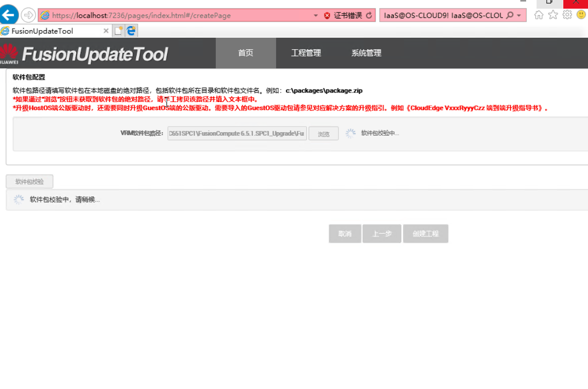The width and height of the screenshot is (588, 389).
Task: Open a new tab button
Action: 119,31
